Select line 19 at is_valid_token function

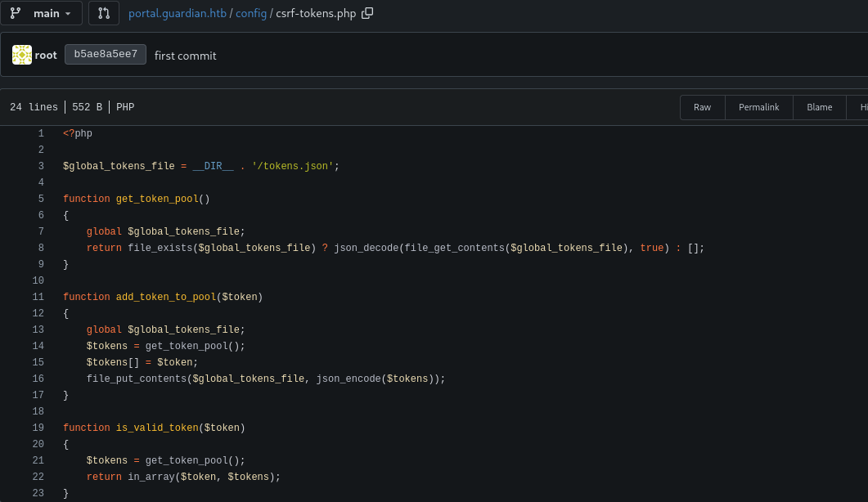click(x=38, y=428)
